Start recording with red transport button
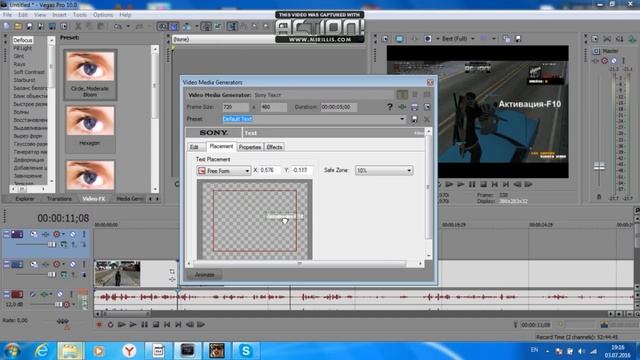The height and width of the screenshot is (360, 640). pos(99,325)
